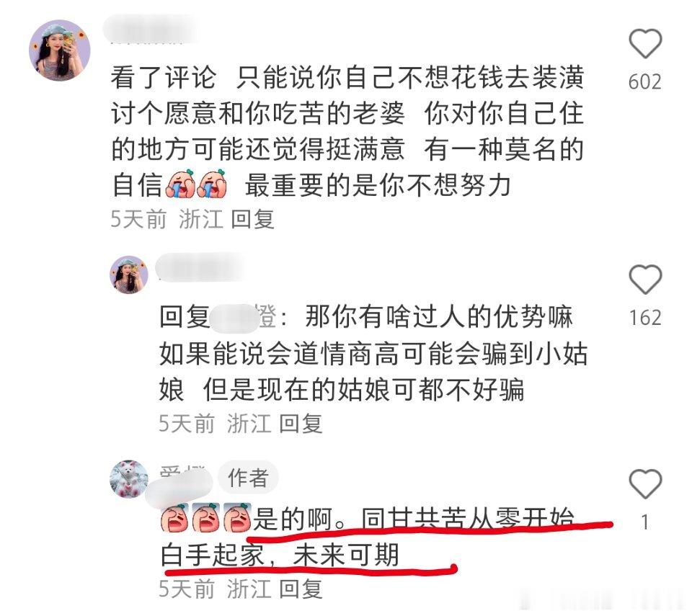Open the first commenter's large profile avatar
This screenshot has height=616, width=692.
(x=60, y=50)
